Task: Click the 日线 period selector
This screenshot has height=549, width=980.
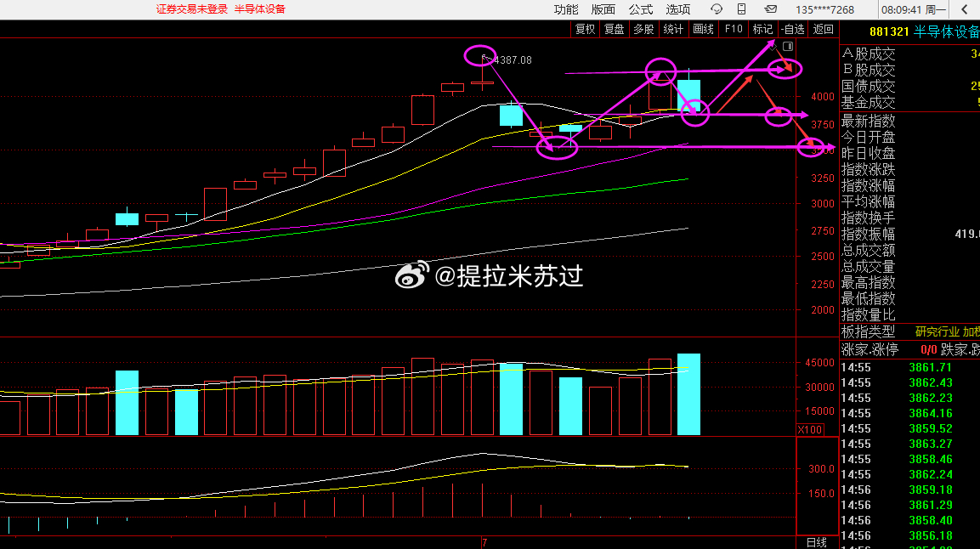Action: [x=816, y=543]
